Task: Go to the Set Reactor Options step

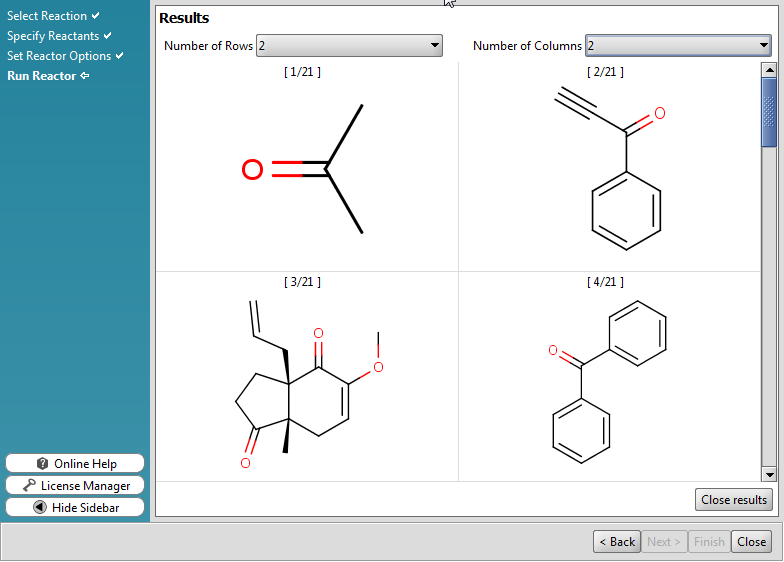Action: [x=59, y=56]
